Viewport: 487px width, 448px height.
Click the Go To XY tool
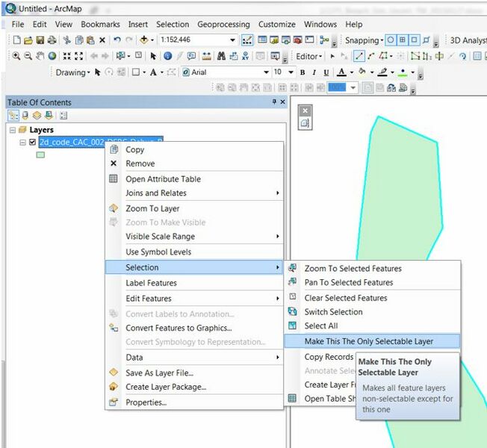pos(245,56)
